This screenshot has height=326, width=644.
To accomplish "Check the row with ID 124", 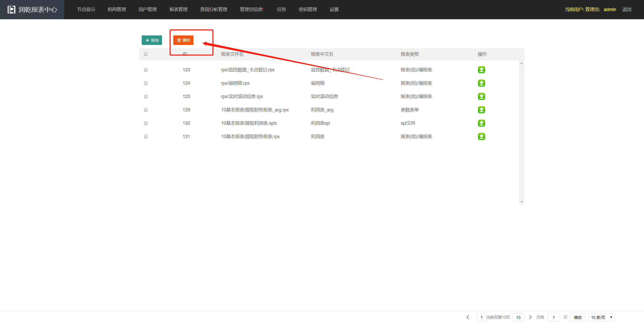I will (x=146, y=83).
